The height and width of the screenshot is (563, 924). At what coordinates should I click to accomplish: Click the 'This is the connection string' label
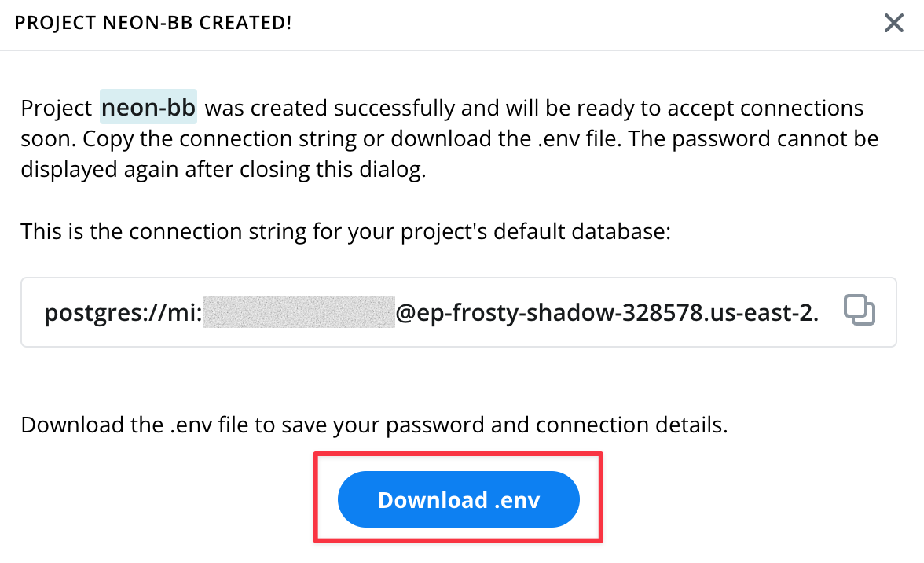[x=346, y=231]
